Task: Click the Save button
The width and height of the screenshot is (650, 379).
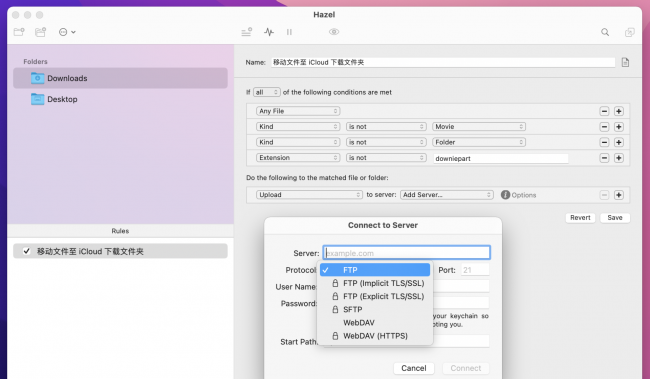Action: [615, 218]
